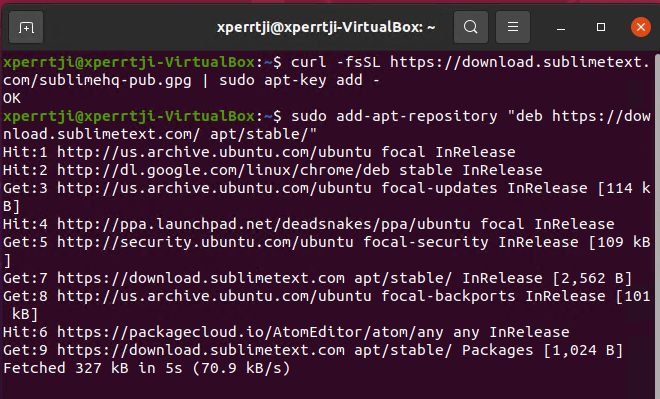Maximize the terminal window
Screen dimensions: 660x399
[x=601, y=27]
